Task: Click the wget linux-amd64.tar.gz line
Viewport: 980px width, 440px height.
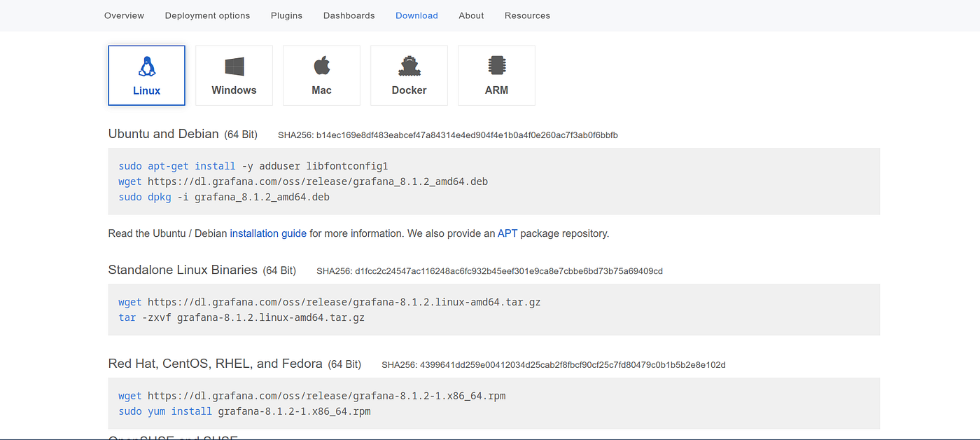Action: pos(330,302)
